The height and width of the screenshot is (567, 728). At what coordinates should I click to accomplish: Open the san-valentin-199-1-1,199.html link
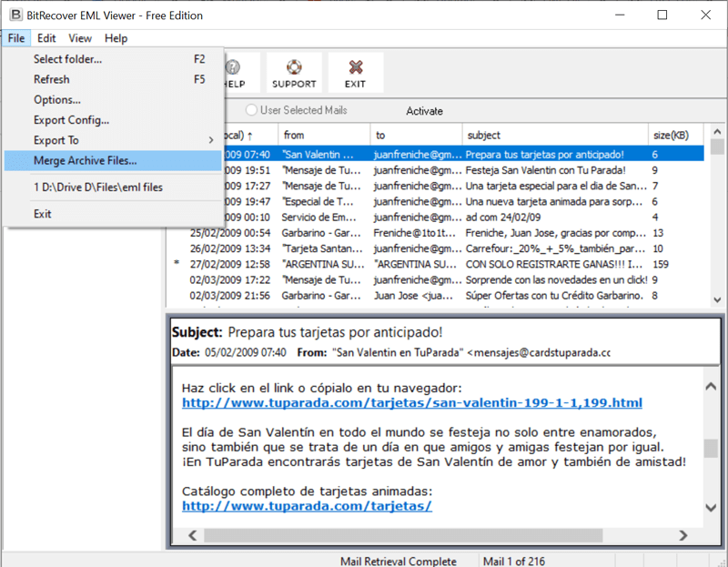click(412, 402)
